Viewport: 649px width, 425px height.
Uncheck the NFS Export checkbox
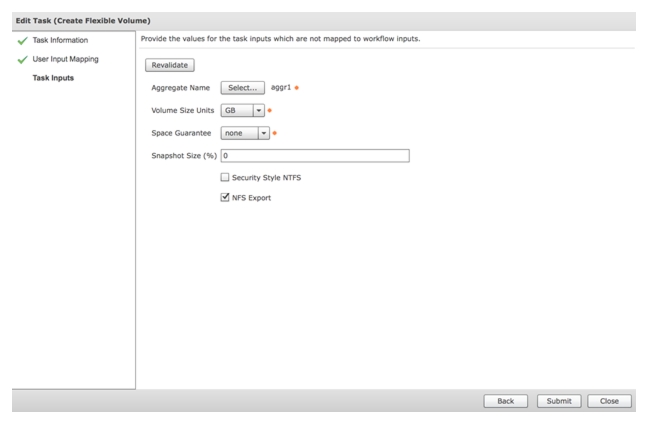225,197
